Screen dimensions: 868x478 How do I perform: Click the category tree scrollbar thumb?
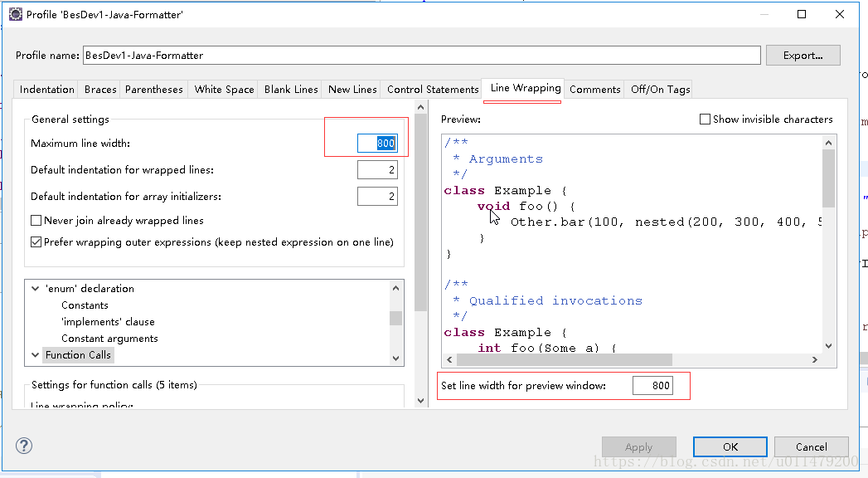coord(395,318)
